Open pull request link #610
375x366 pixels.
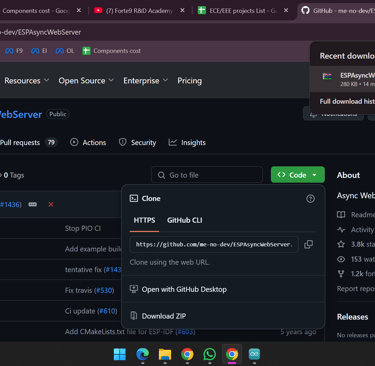(107, 311)
